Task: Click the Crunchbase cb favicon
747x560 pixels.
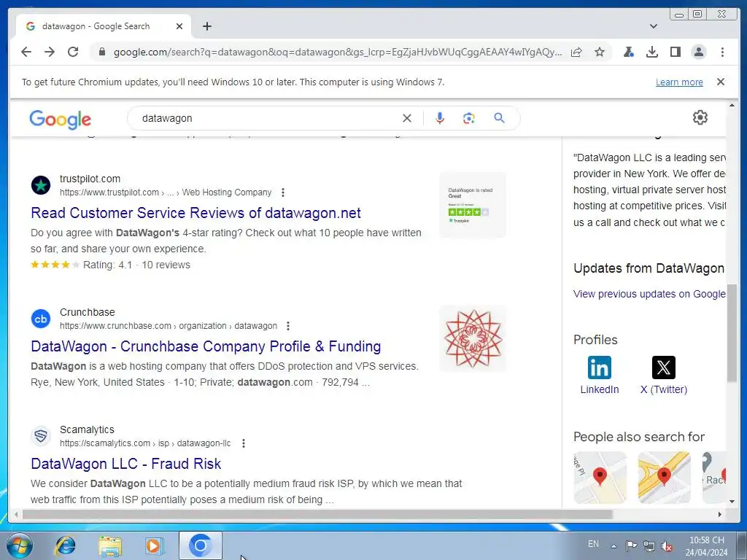Action: 41,319
